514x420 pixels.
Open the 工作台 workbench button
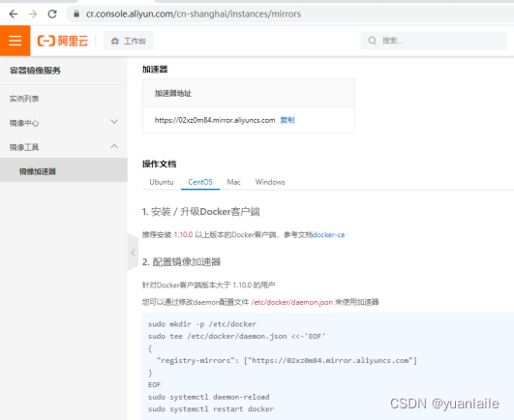(x=129, y=41)
